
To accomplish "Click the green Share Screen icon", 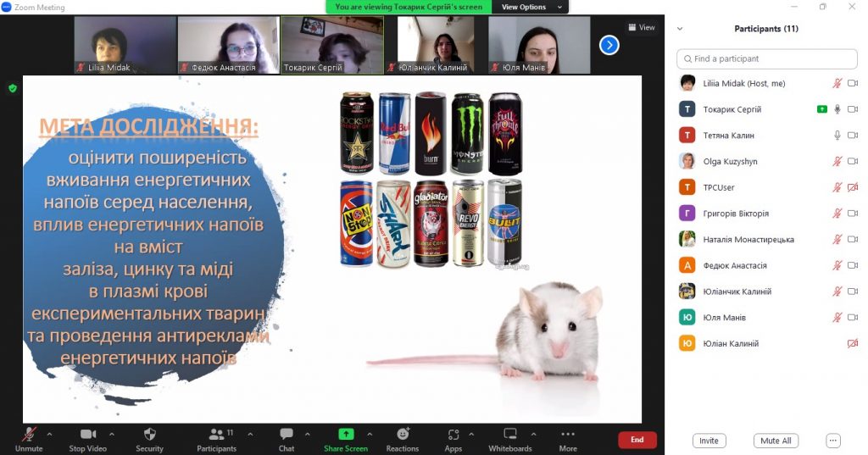I will coord(345,434).
